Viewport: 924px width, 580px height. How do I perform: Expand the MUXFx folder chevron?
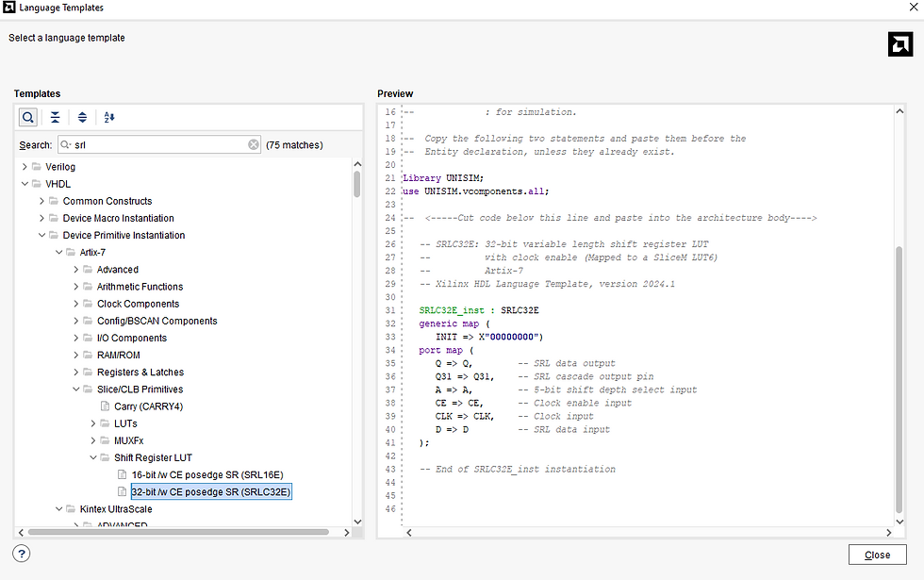click(x=92, y=440)
